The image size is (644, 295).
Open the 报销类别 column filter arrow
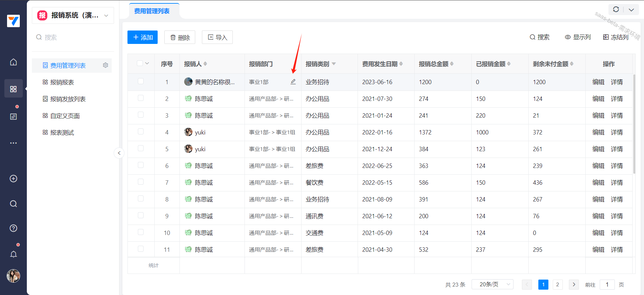334,64
